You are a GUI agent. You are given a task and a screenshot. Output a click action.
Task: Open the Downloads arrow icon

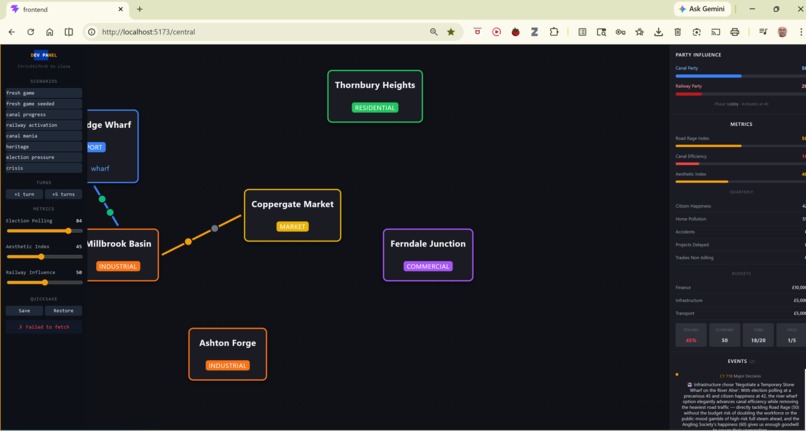coord(658,32)
